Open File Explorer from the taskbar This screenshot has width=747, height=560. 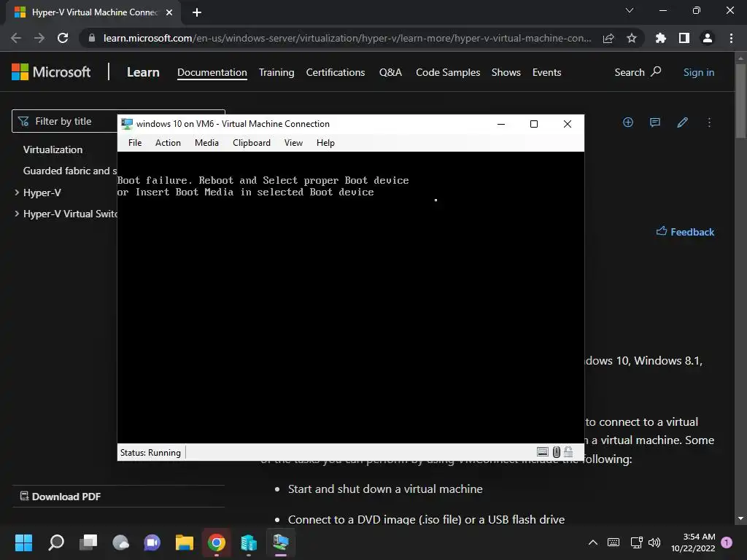(185, 542)
